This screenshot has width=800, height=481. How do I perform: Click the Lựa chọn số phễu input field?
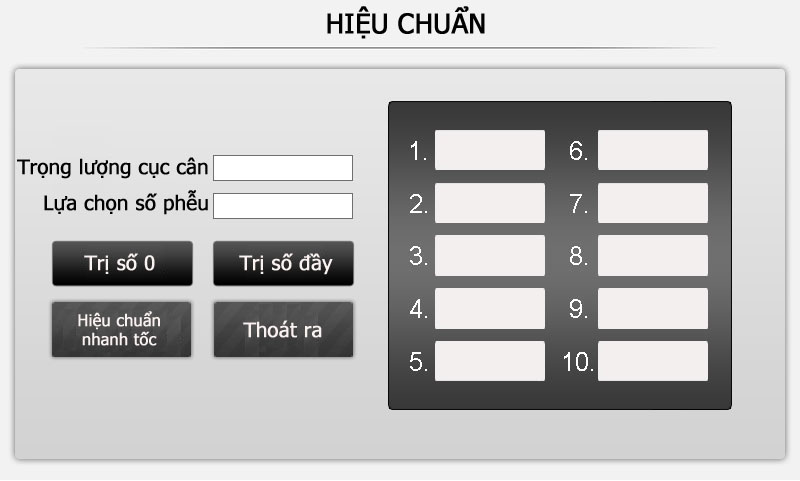coord(283,206)
